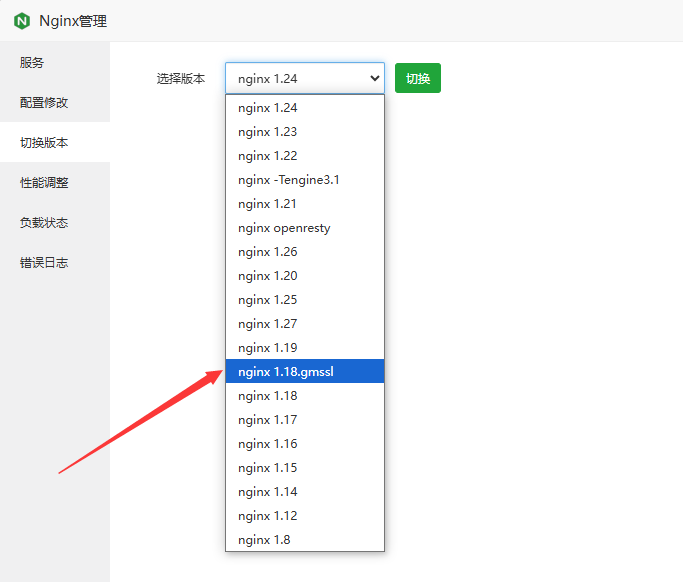
Task: Select nginx 1.20 option
Action: click(x=305, y=276)
